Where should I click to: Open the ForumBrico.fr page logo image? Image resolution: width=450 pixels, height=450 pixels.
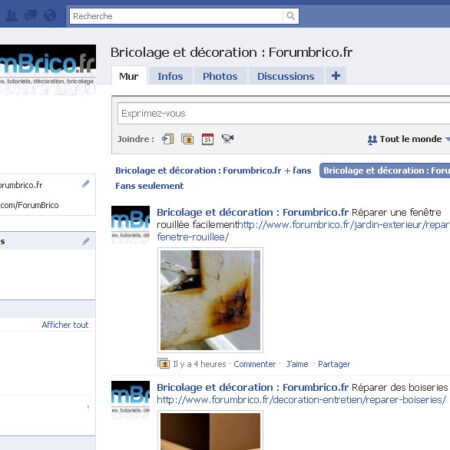click(x=48, y=69)
